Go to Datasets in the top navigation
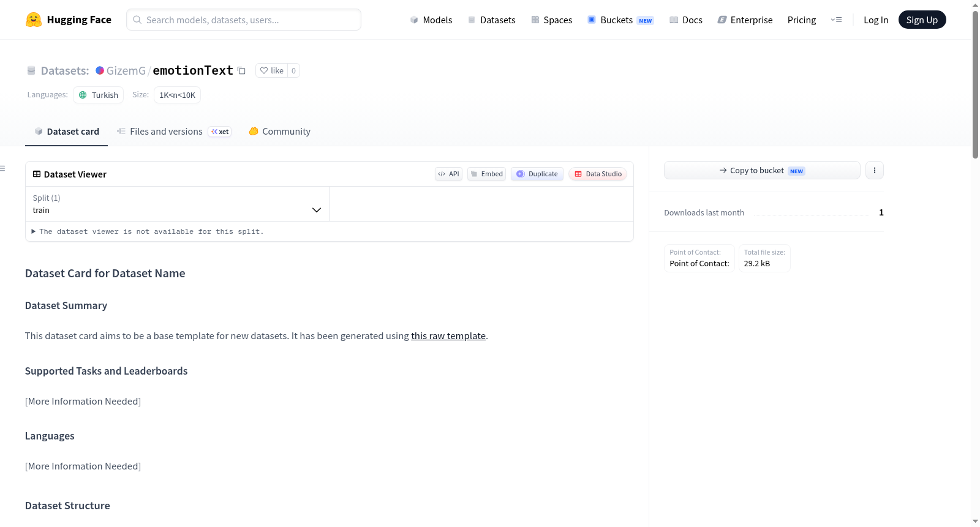Image resolution: width=980 pixels, height=527 pixels. [491, 20]
